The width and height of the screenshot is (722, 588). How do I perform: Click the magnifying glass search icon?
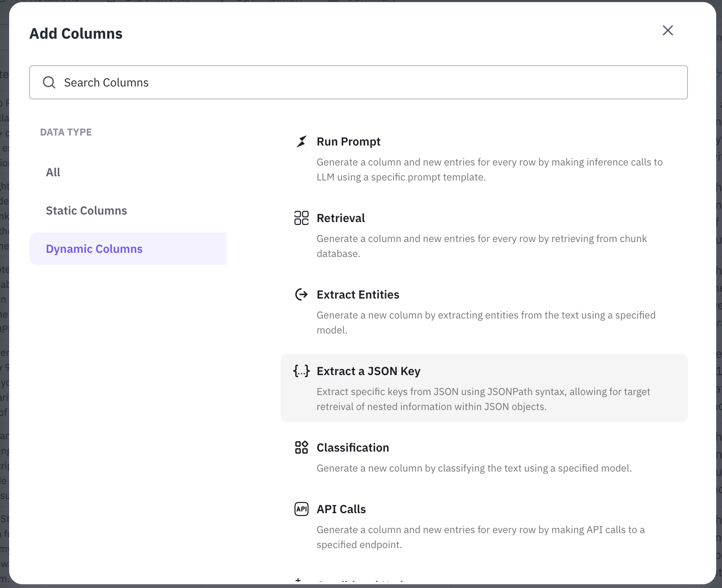click(49, 82)
